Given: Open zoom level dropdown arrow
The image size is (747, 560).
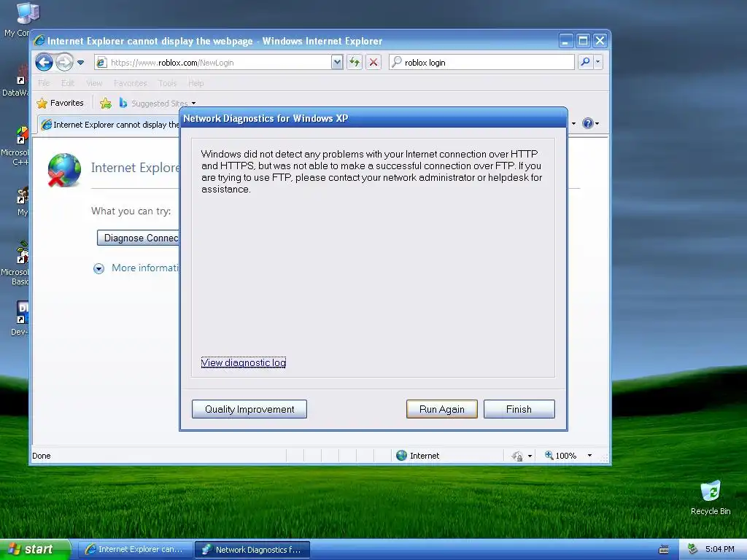Looking at the screenshot, I should pyautogui.click(x=589, y=456).
